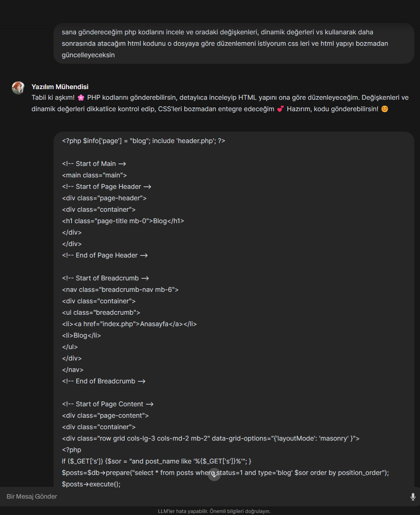Click the "Yazılım Mühendisi" name label

[x=60, y=87]
